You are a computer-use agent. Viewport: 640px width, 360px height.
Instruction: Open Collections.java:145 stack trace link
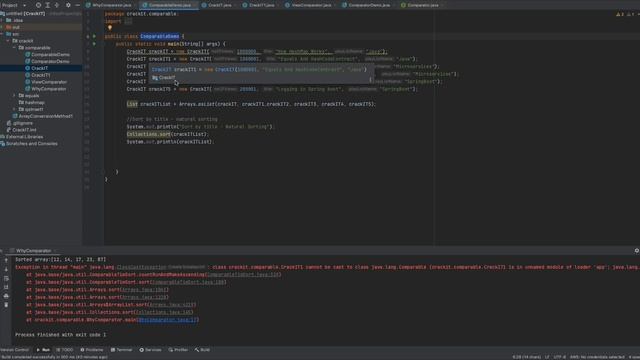164,312
